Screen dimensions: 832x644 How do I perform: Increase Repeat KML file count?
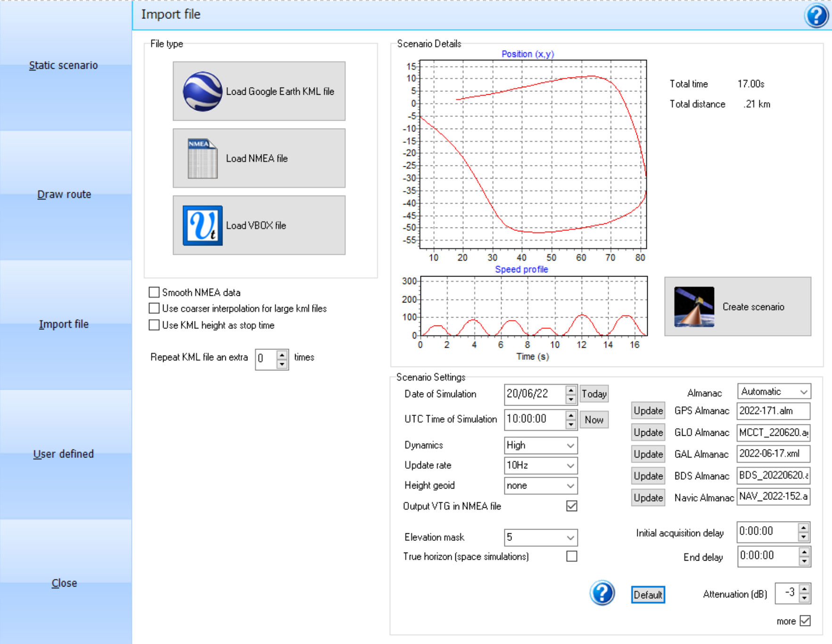click(282, 355)
